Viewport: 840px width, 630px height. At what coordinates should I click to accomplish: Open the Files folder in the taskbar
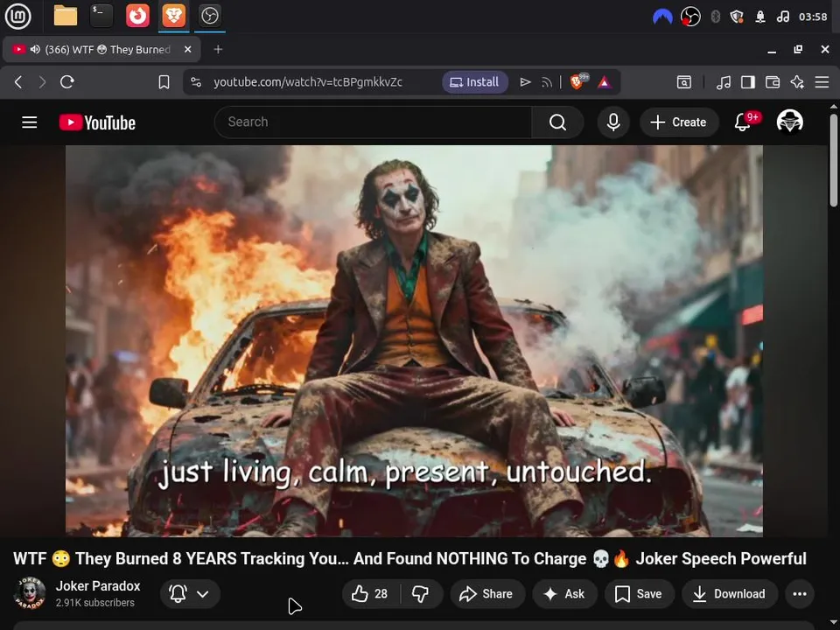(66, 16)
